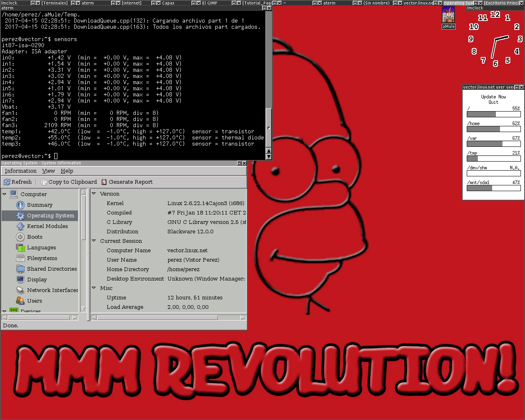Collapse the Computer tree branch arrow

(5, 194)
